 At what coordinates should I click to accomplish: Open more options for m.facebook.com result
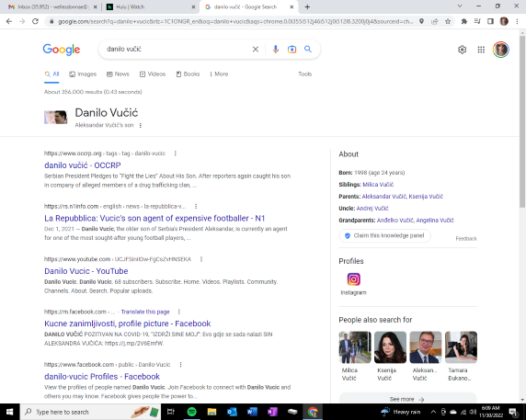[x=178, y=312]
